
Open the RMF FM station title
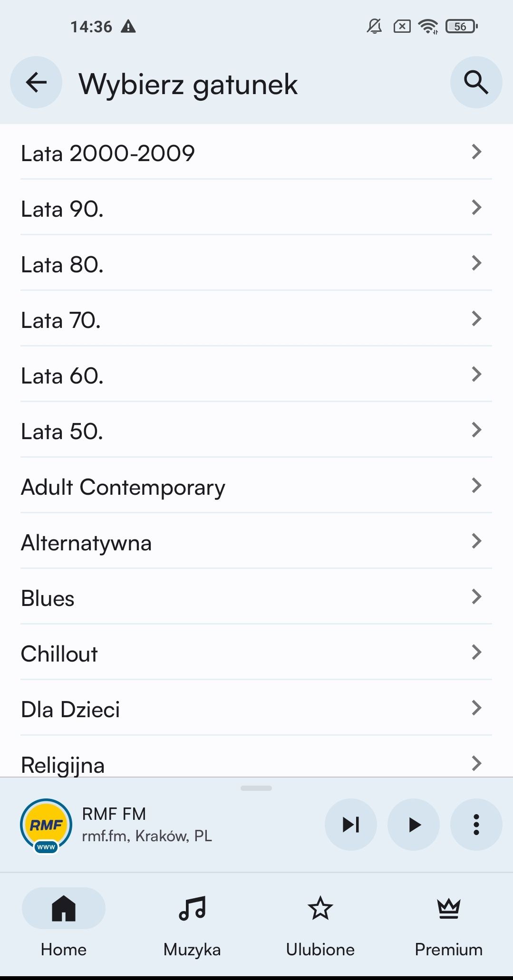[114, 814]
